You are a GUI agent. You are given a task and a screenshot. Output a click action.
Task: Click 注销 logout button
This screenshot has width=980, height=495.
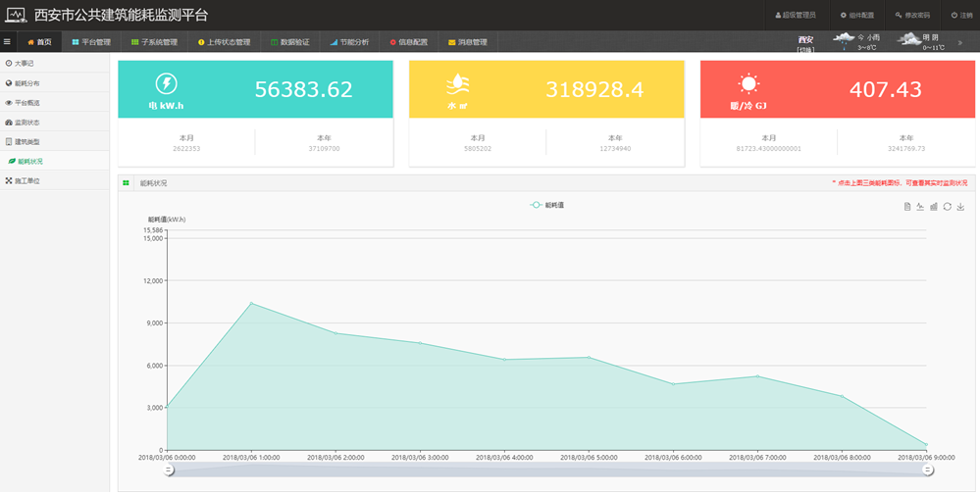coord(961,15)
